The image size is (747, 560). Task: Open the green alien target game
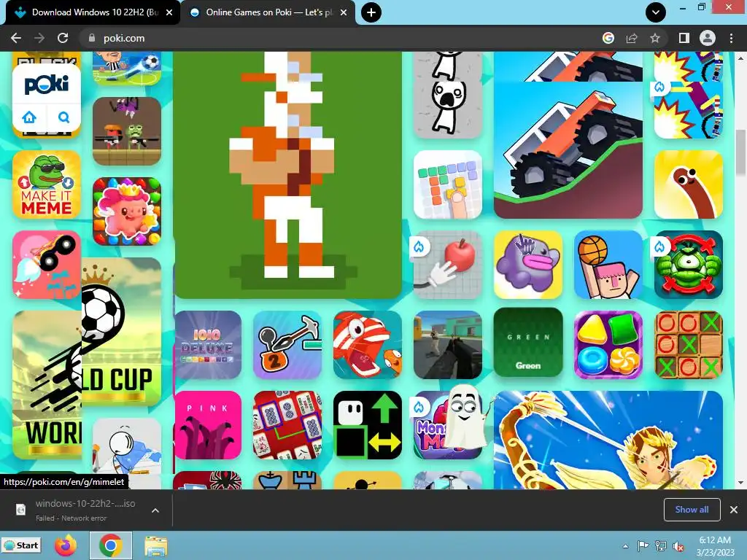(689, 265)
